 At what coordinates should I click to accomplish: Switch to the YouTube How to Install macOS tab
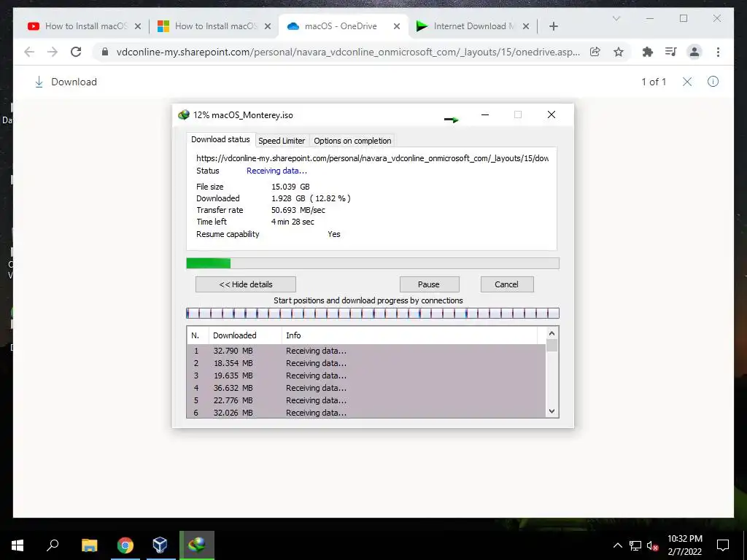click(x=85, y=26)
